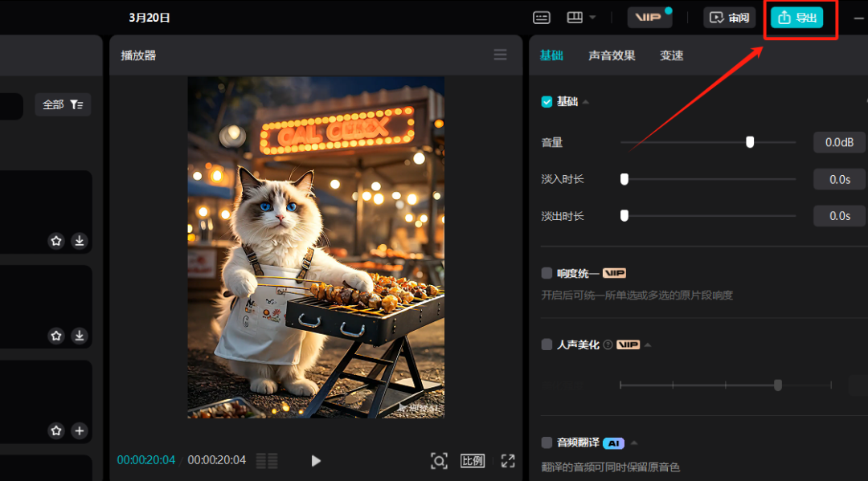Click the 0.0dB volume value field
The image size is (868, 481).
pyautogui.click(x=839, y=142)
